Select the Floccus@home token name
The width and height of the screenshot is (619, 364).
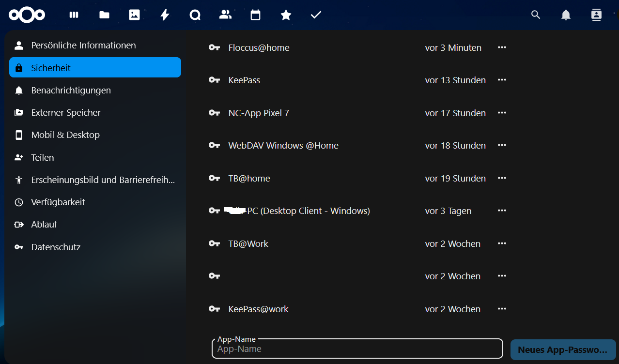[259, 47]
